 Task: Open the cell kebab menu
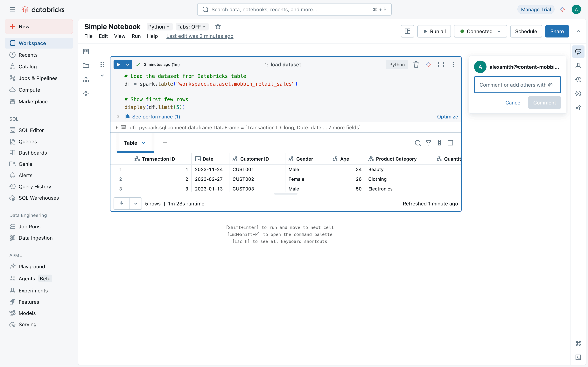[x=453, y=64]
